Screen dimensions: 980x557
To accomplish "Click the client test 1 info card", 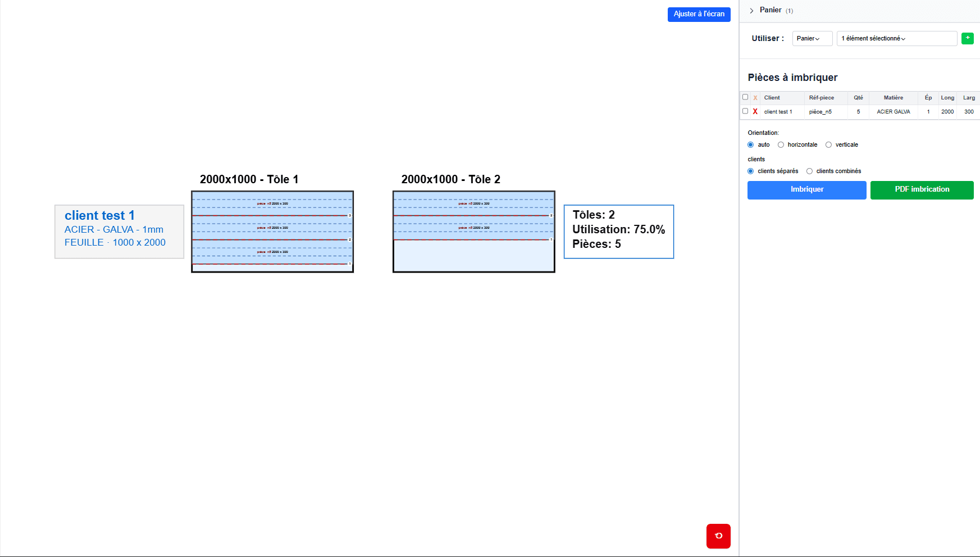I will coord(119,232).
